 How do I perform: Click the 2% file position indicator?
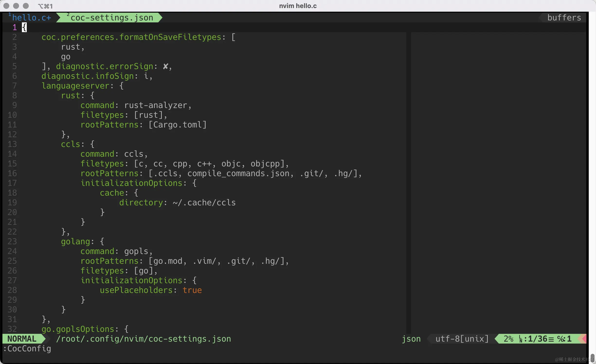click(x=508, y=339)
